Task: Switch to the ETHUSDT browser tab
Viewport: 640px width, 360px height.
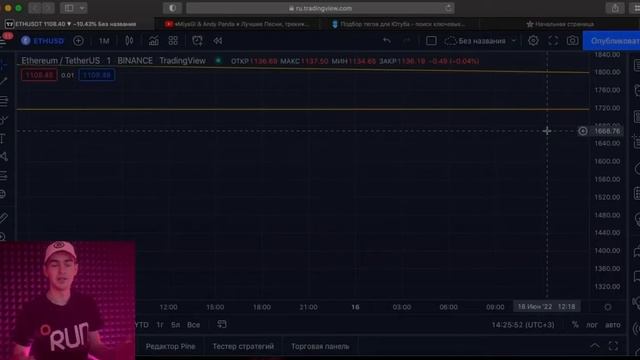Action: click(76, 24)
